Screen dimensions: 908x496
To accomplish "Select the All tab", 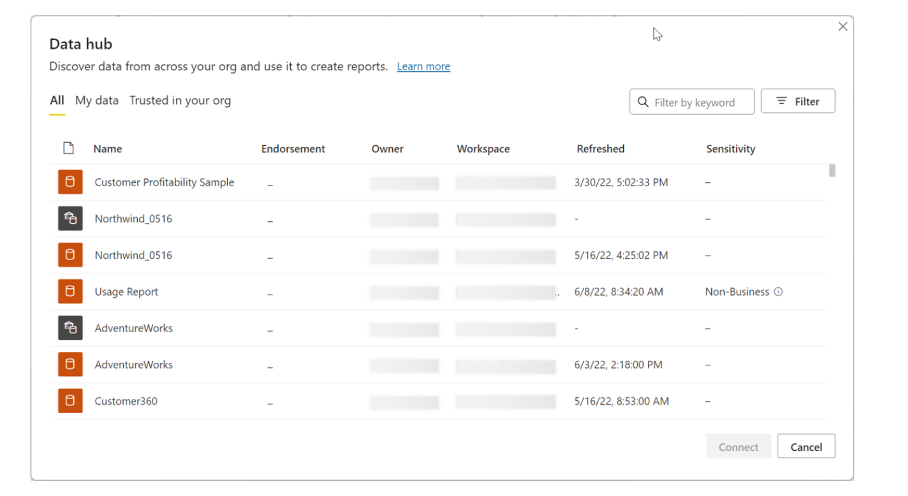I will click(57, 100).
